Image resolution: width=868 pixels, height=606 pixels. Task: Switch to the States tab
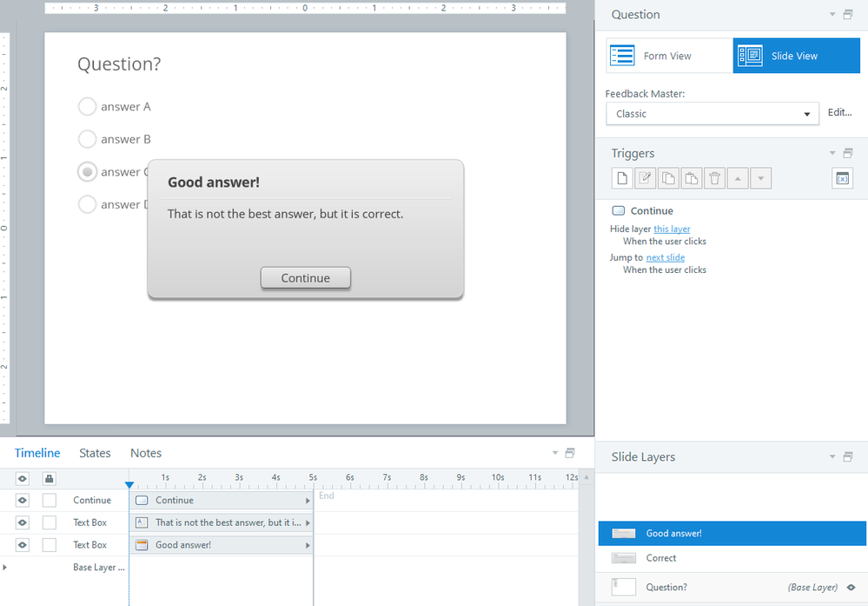[x=95, y=453]
